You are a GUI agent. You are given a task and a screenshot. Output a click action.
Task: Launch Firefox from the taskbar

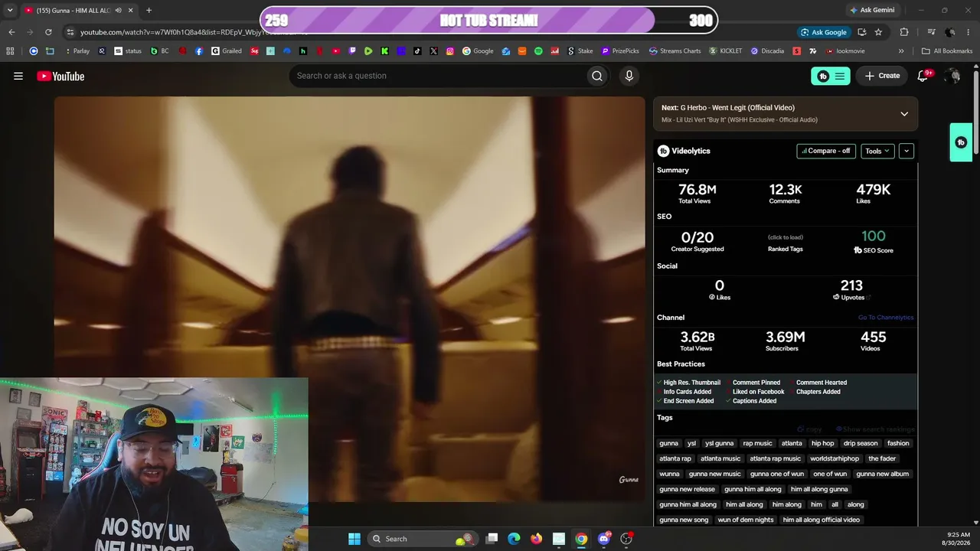[x=536, y=539]
